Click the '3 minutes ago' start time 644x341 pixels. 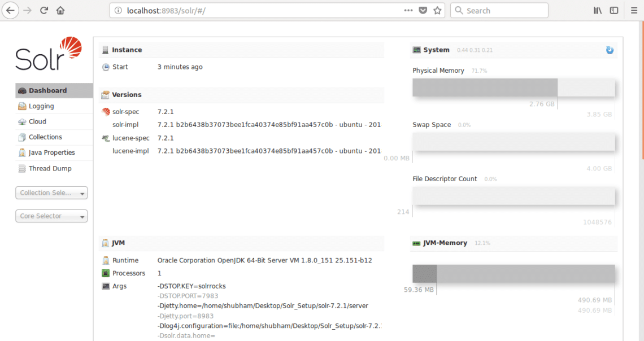(180, 67)
